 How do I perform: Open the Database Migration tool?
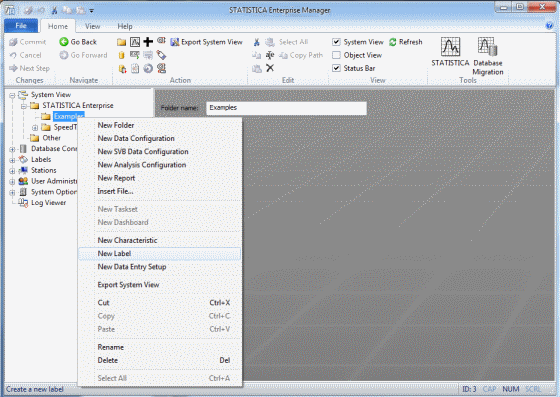tap(488, 47)
